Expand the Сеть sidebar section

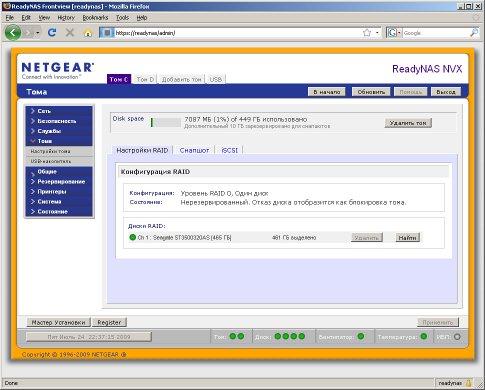(59, 111)
